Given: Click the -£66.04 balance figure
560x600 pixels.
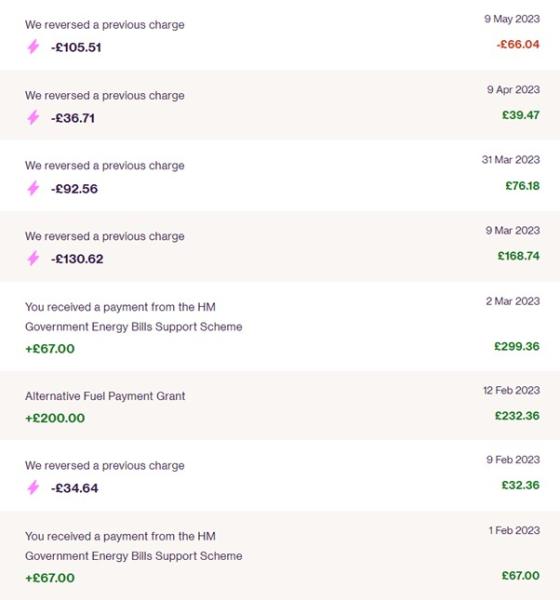Looking at the screenshot, I should (518, 44).
